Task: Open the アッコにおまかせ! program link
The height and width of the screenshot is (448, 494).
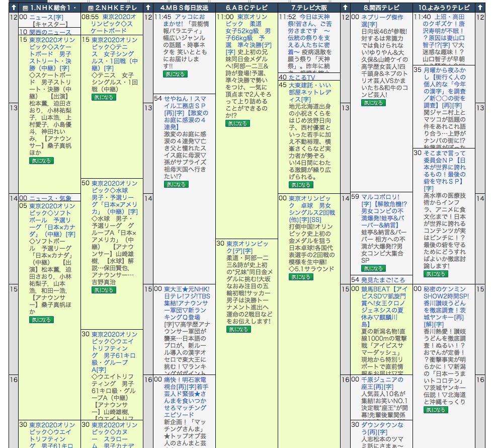Action: [185, 20]
